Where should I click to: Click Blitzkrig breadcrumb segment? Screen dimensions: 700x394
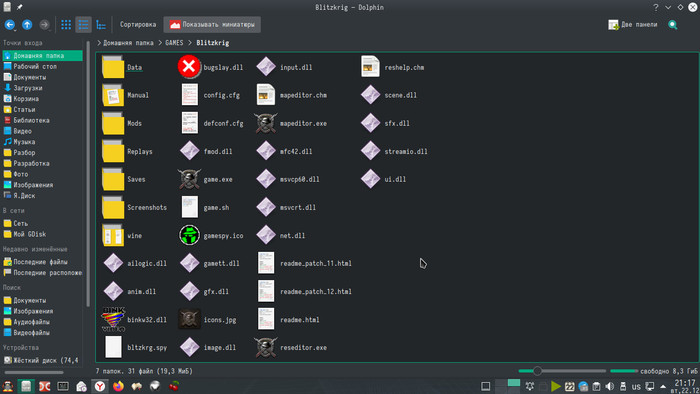212,43
